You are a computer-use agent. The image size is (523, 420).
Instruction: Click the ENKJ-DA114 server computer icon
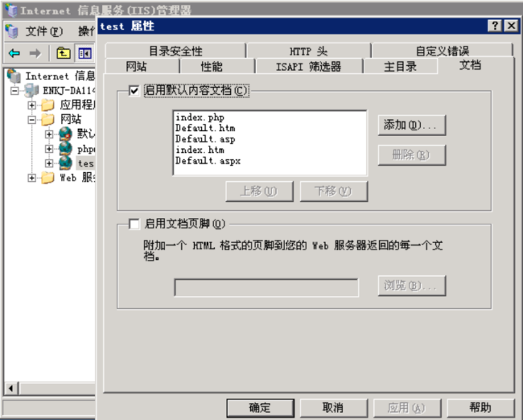(31, 91)
